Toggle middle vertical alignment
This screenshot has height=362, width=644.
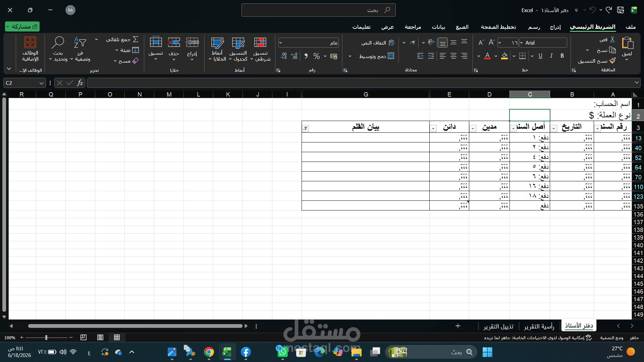point(453,43)
